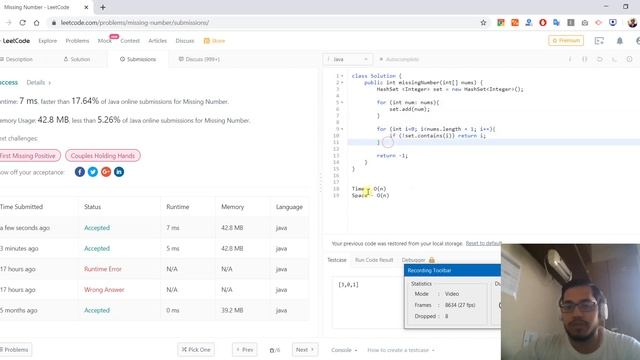640x360 pixels.
Task: Click the blue person extension icon
Action: click(x=529, y=23)
